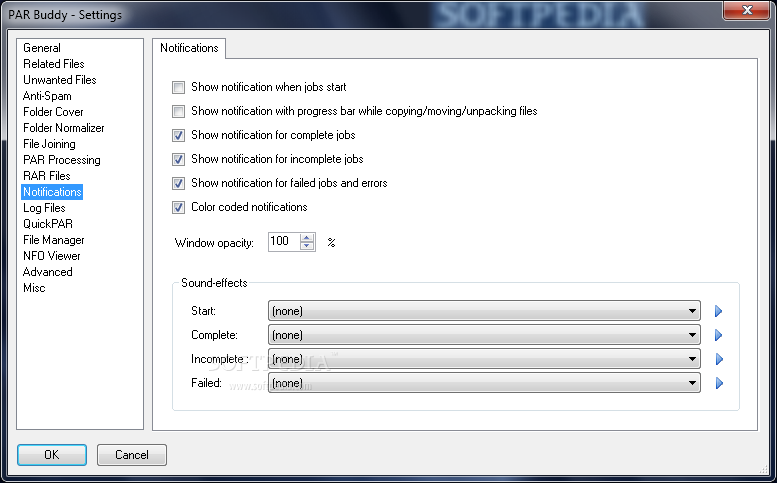Image resolution: width=777 pixels, height=483 pixels.
Task: Open the Incomplete sound dropdown
Action: pyautogui.click(x=484, y=359)
